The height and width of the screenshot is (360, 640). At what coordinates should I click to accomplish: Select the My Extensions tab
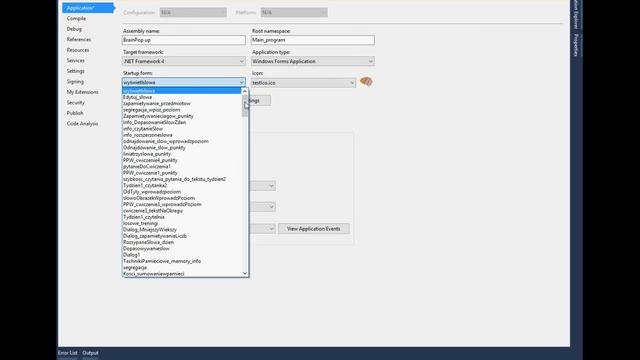82,92
